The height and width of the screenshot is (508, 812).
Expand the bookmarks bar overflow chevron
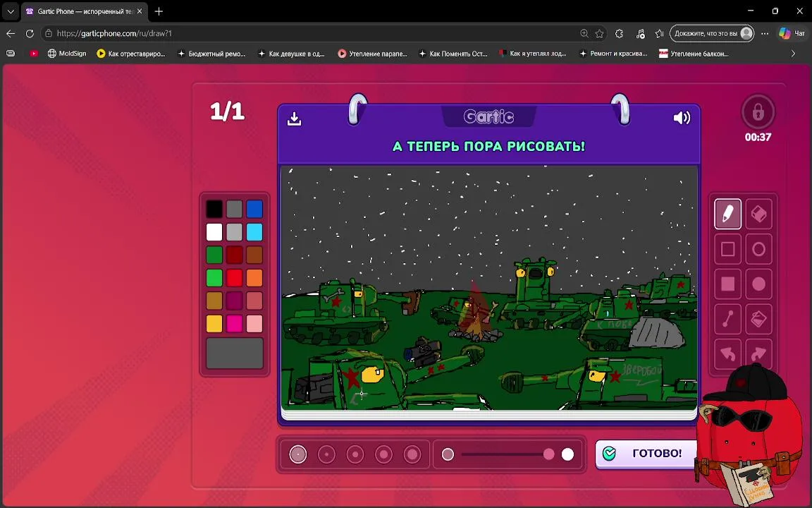pyautogui.click(x=793, y=54)
